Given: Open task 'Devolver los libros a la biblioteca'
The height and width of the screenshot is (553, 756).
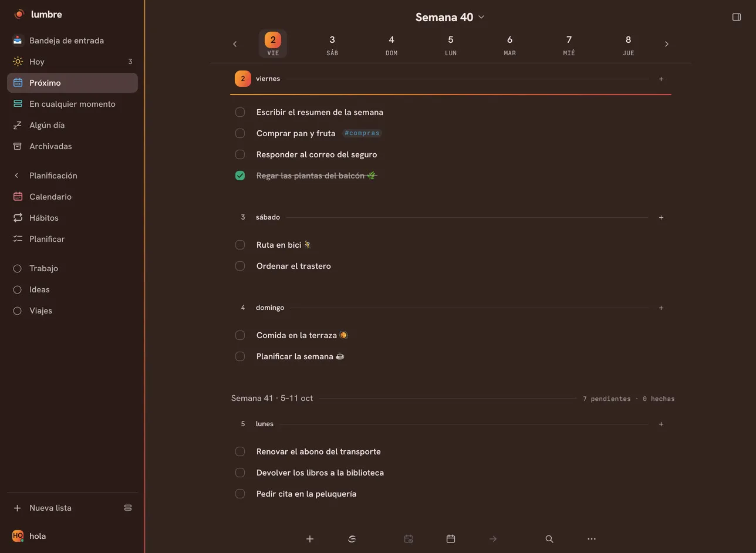Looking at the screenshot, I should [320, 473].
